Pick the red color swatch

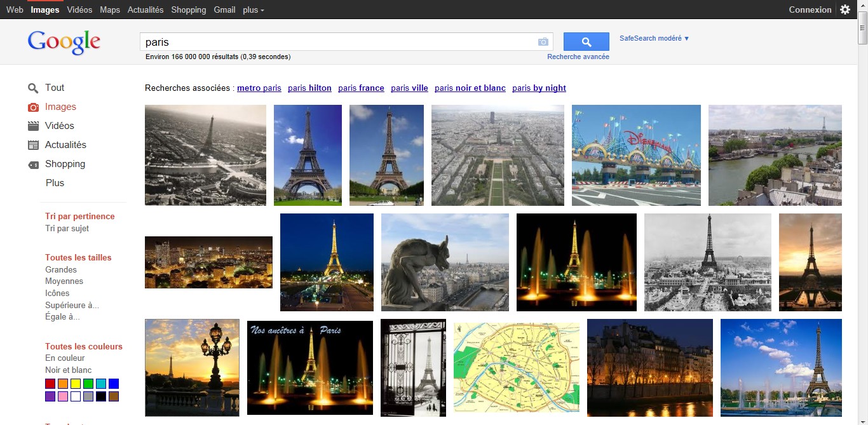[x=50, y=384]
